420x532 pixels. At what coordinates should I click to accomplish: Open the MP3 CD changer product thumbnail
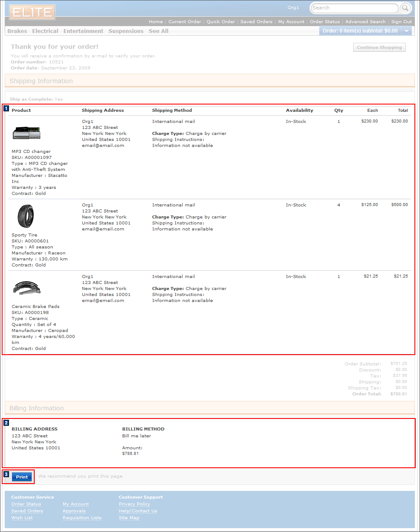pos(26,133)
